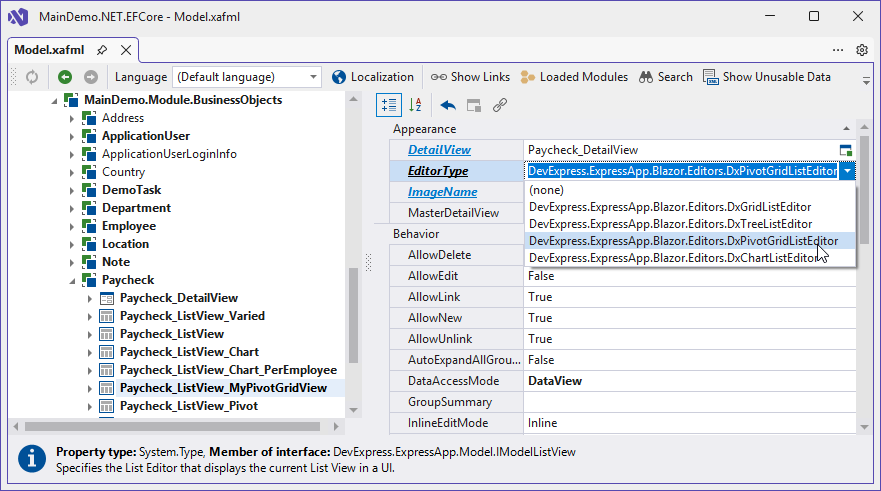Click the Paycheck_ListView list icon
Image resolution: width=881 pixels, height=491 pixels.
click(x=106, y=334)
